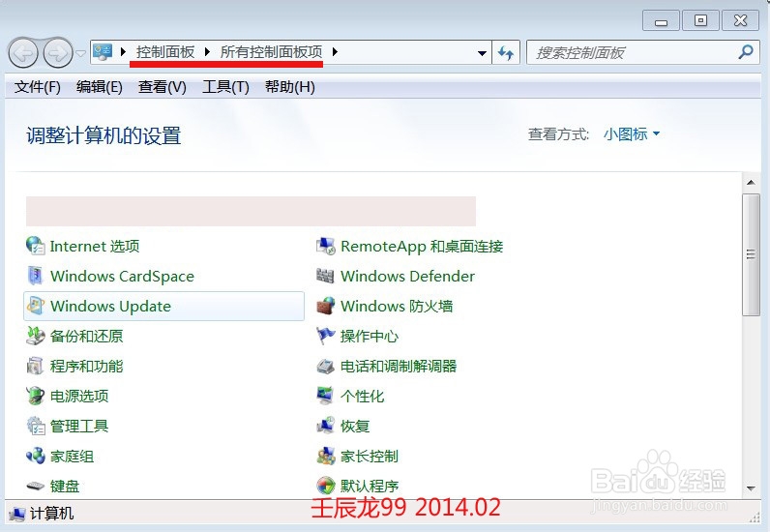This screenshot has height=532, width=770.
Task: Click 所有控制面板项 breadcrumb
Action: click(x=271, y=51)
